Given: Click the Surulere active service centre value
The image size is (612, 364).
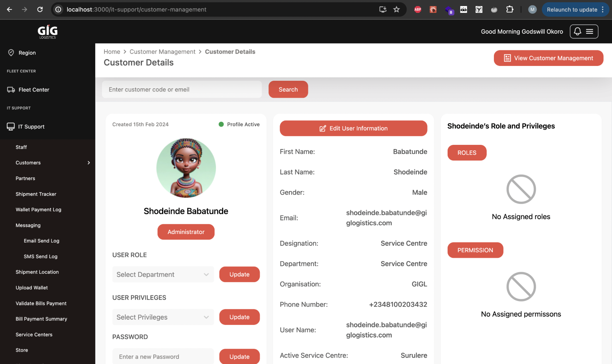Looking at the screenshot, I should [x=414, y=355].
